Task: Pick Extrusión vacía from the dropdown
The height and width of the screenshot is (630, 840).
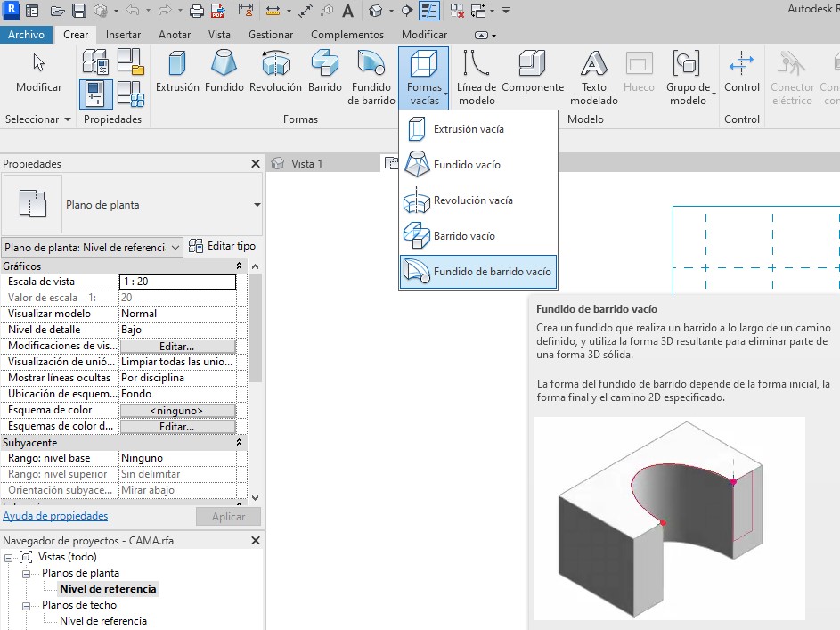Action: (x=469, y=129)
